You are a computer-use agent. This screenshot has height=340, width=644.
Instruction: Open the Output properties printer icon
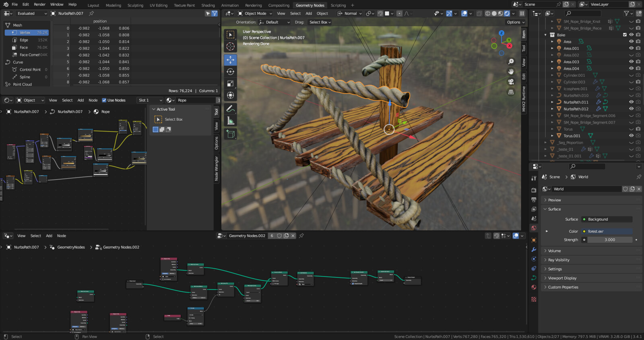[x=534, y=199]
